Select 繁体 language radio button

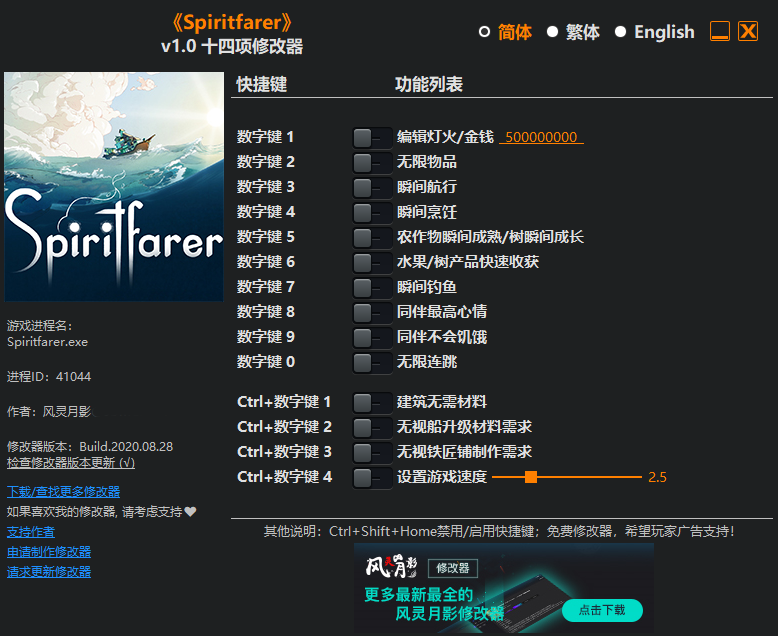point(553,32)
